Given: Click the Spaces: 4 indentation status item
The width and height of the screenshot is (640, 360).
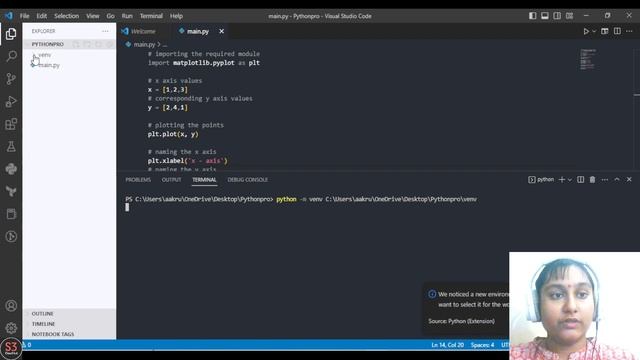Looking at the screenshot, I should point(482,345).
